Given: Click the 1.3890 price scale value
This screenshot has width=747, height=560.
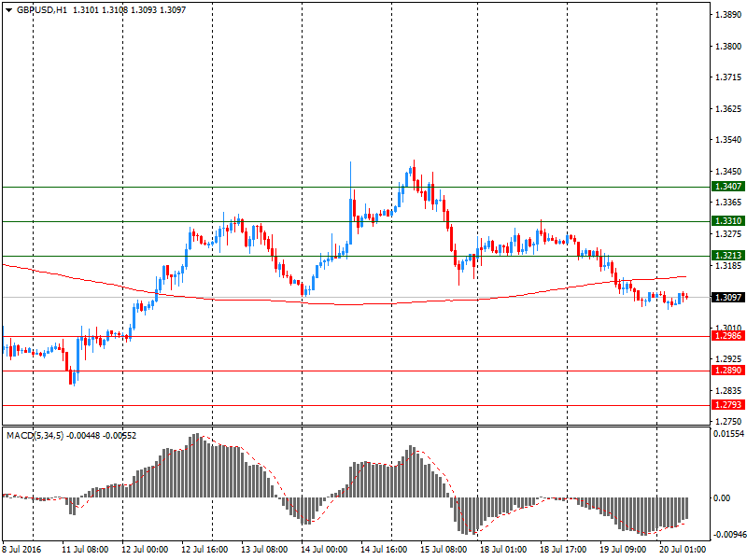Looking at the screenshot, I should tap(728, 15).
